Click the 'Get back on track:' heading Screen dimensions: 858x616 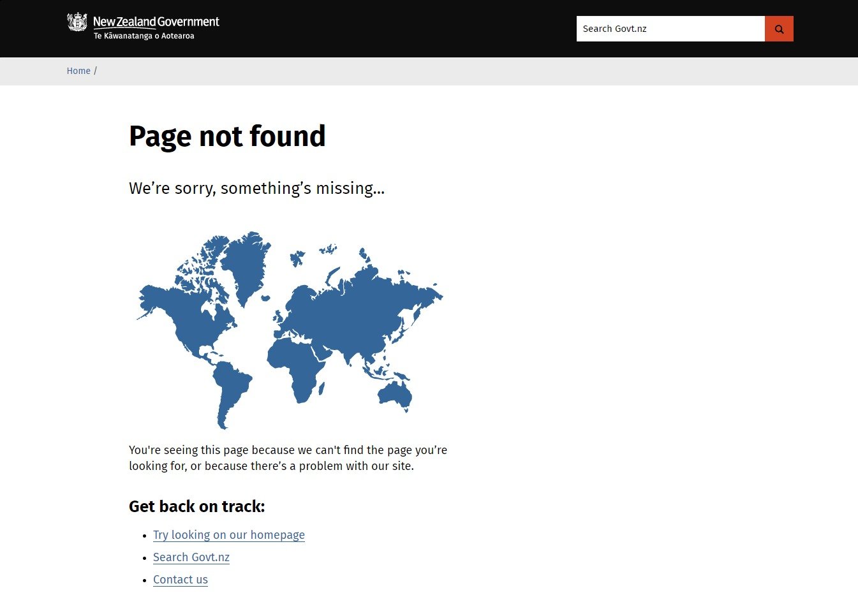point(196,506)
